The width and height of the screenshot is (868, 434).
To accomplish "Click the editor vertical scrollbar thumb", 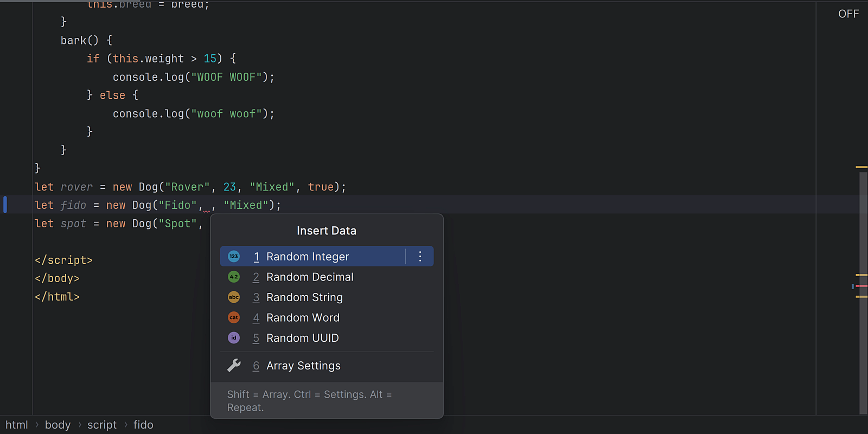I will coord(863,293).
